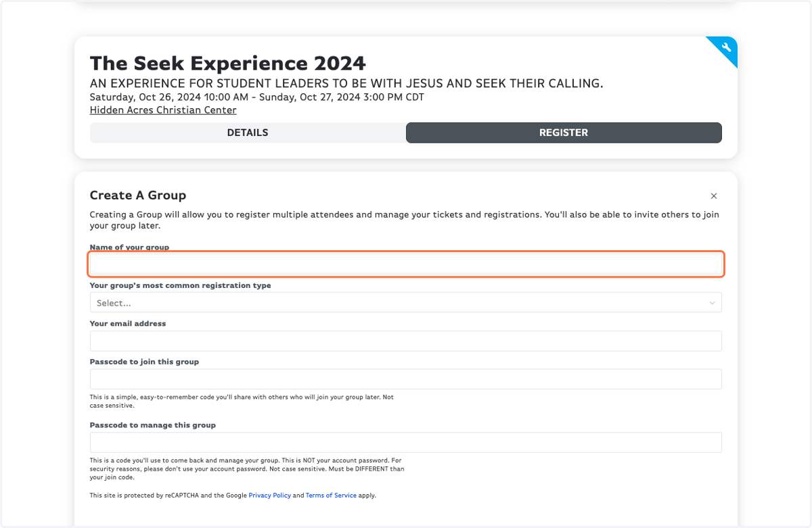
Task: Open the registration type Select dropdown
Action: coord(405,302)
